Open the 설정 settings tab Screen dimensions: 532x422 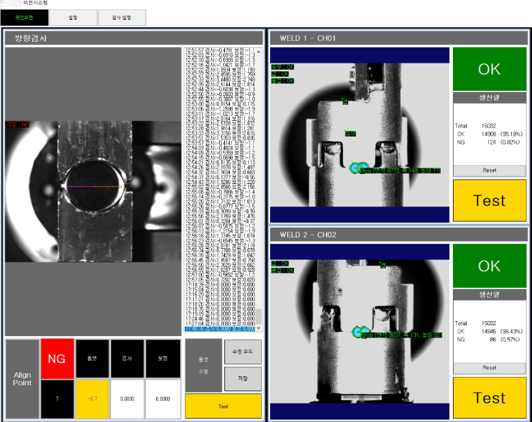73,18
